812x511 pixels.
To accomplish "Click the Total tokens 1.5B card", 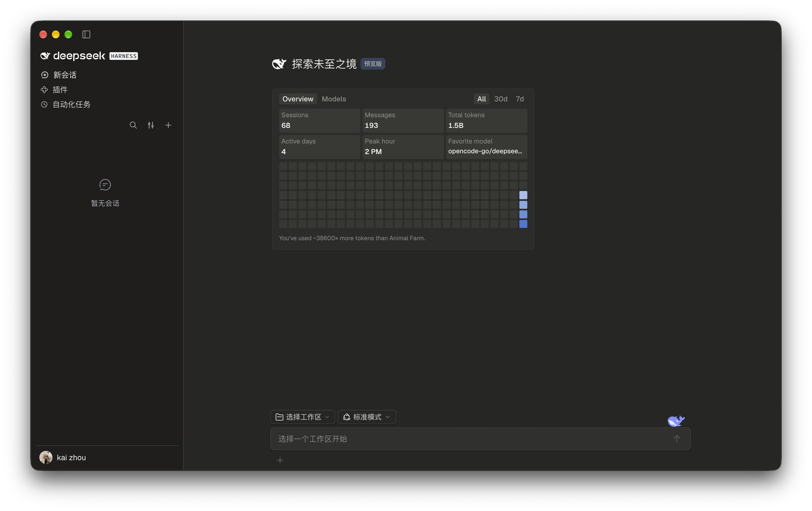I will pyautogui.click(x=486, y=121).
